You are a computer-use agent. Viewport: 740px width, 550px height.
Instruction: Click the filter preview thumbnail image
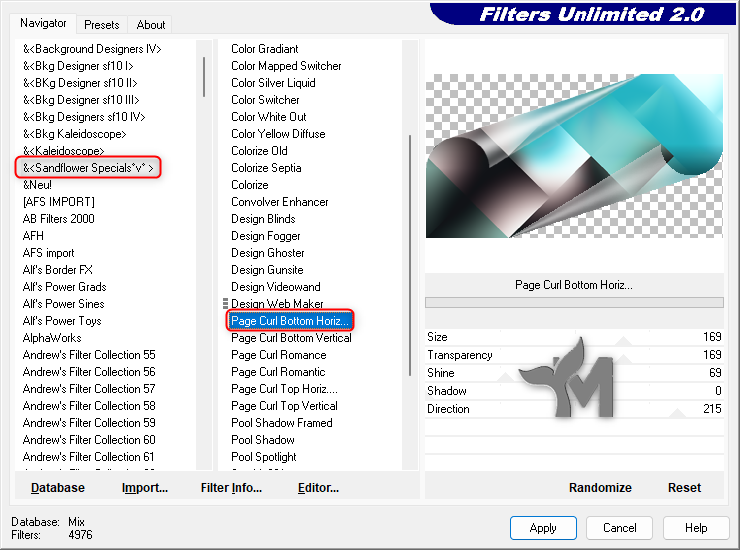click(x=574, y=156)
